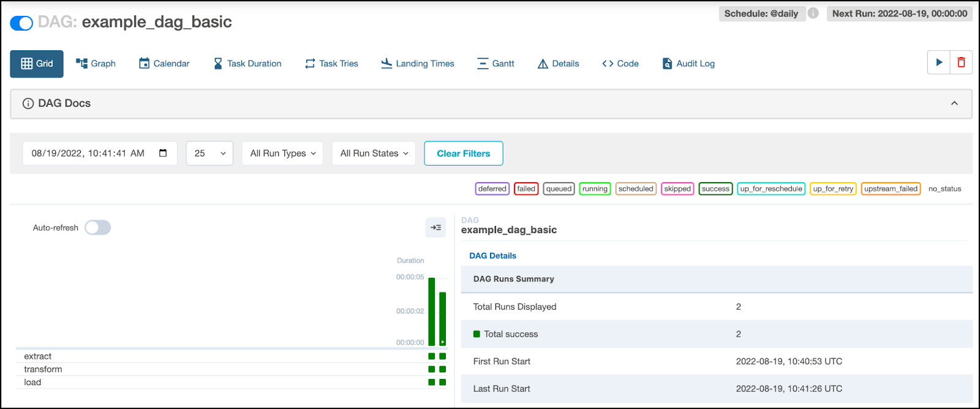Screen dimensions: 980x409
Task: Open the All Run Types dropdown
Action: tap(282, 153)
